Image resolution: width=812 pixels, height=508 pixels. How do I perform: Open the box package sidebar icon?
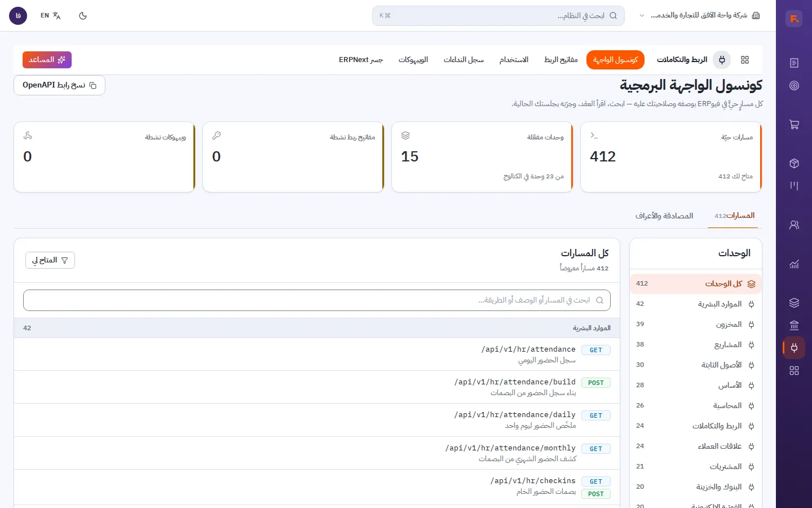coord(794,163)
